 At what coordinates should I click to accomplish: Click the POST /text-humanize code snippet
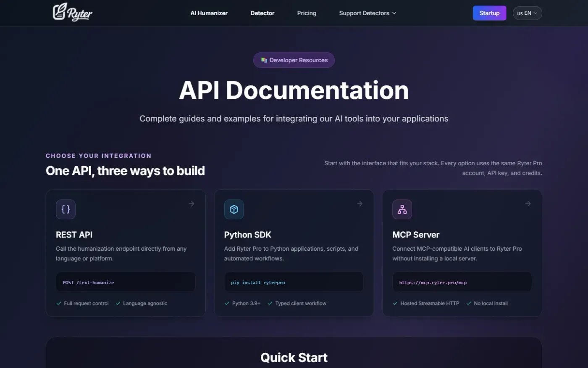(126, 282)
